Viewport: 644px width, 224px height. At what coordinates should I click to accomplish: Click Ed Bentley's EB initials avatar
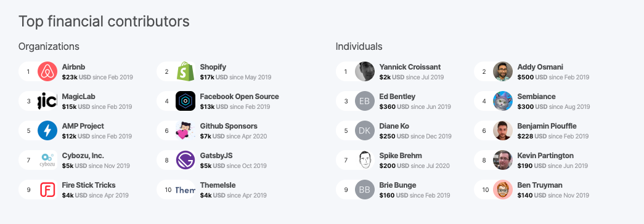pos(365,101)
